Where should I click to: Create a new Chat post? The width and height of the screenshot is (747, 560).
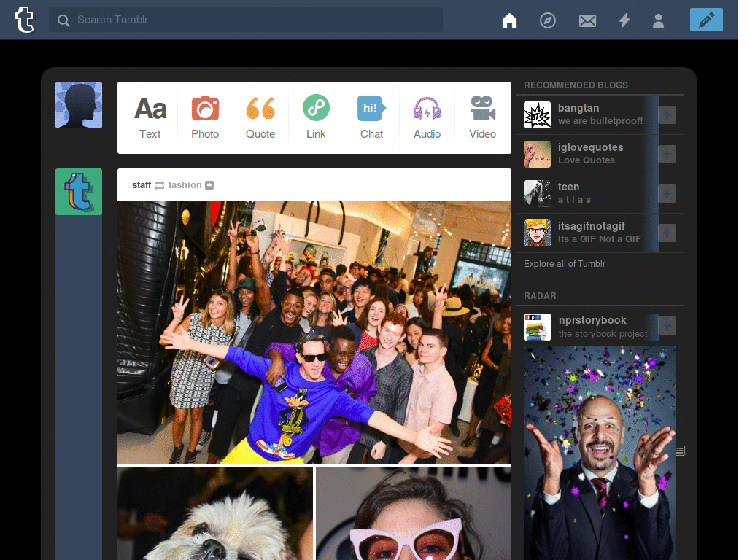371,117
